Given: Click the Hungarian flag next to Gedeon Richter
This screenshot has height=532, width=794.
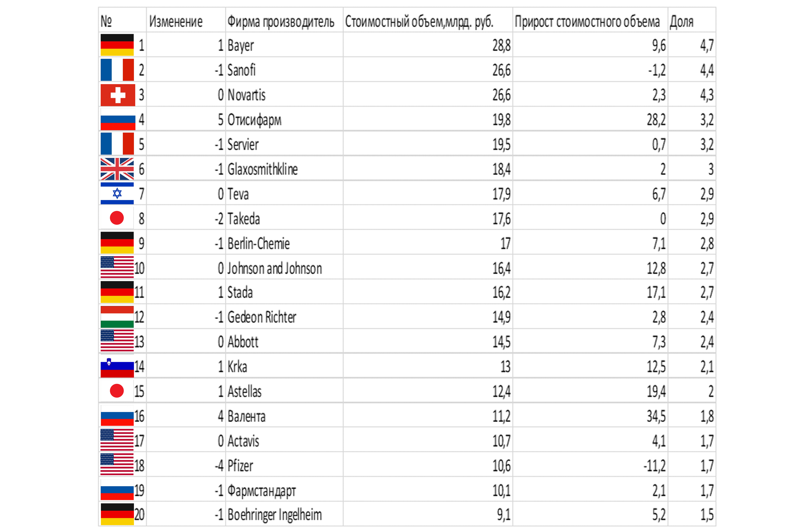Looking at the screenshot, I should pos(117,317).
